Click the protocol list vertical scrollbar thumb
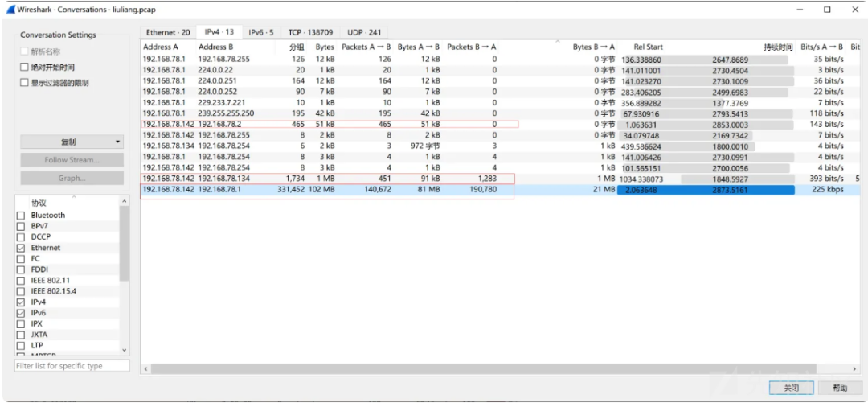Image resolution: width=868 pixels, height=403 pixels. click(x=124, y=244)
